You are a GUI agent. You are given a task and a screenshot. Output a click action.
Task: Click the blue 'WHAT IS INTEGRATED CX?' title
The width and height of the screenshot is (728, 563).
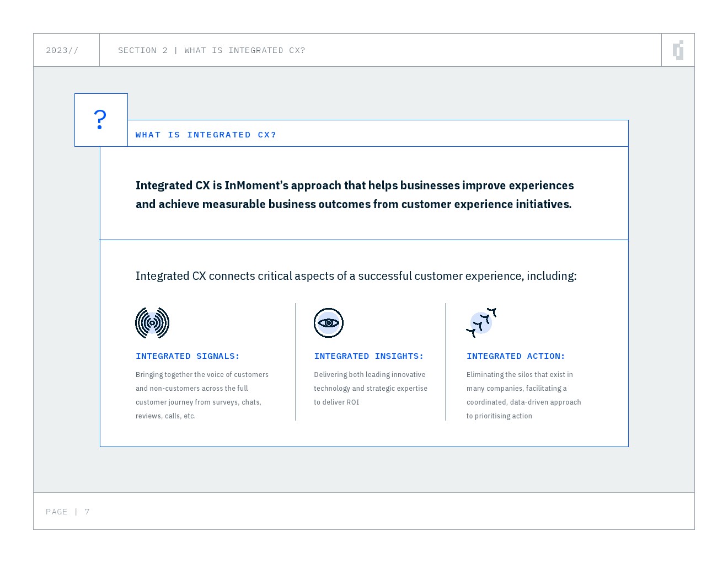(206, 135)
